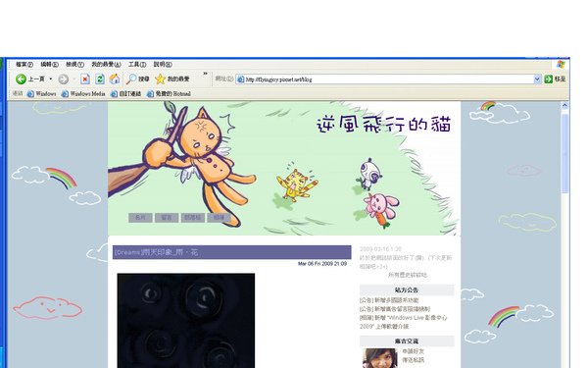Click the Favorites star toolbar icon
Screen dimensions: 588x368
click(x=160, y=79)
